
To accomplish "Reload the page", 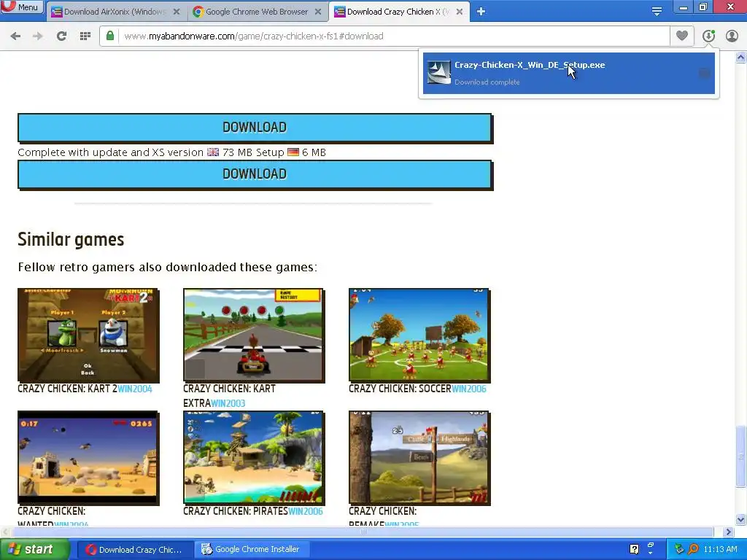I will [x=61, y=36].
